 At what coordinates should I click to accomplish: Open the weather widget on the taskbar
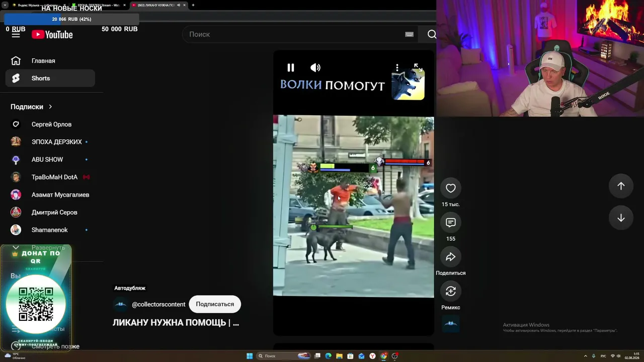[x=15, y=356]
